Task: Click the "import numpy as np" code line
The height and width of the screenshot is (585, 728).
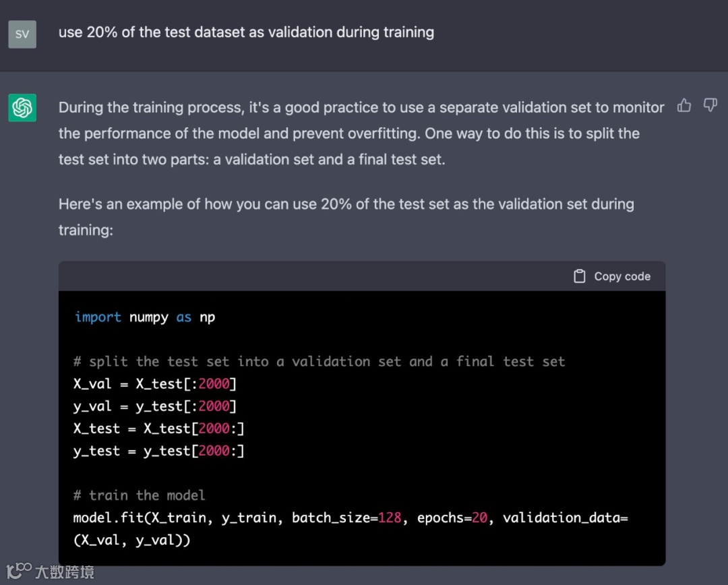Action: coord(145,317)
